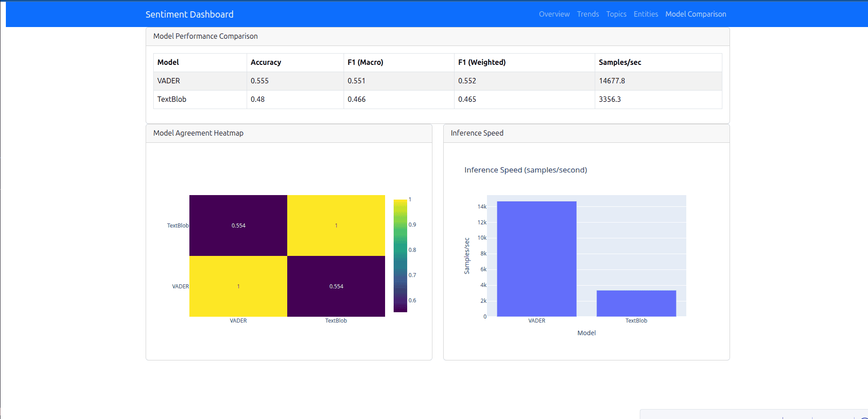Click the F1 (Macro) column header
868x419 pixels.
coord(365,62)
